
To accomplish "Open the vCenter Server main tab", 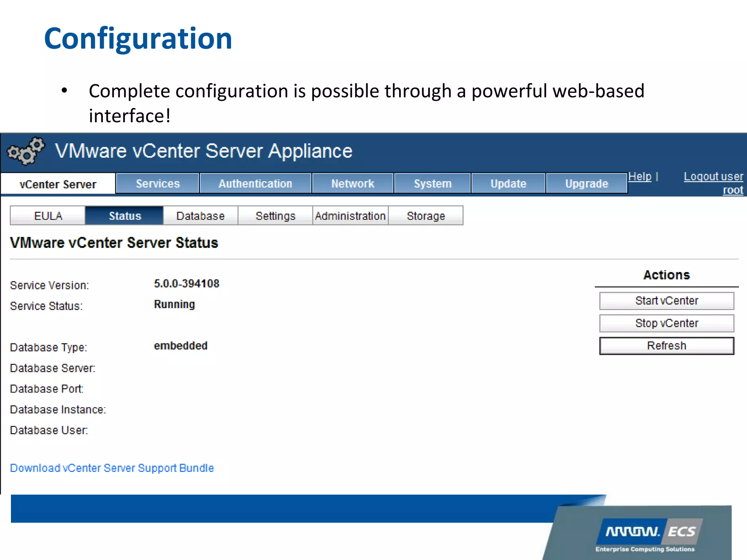I will pos(58,184).
